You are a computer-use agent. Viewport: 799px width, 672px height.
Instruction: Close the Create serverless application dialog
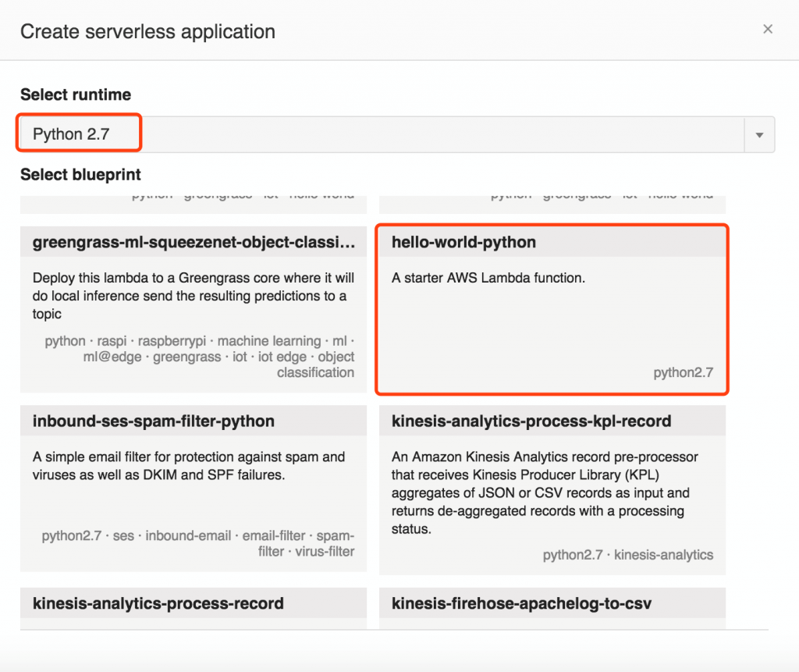pos(768,30)
